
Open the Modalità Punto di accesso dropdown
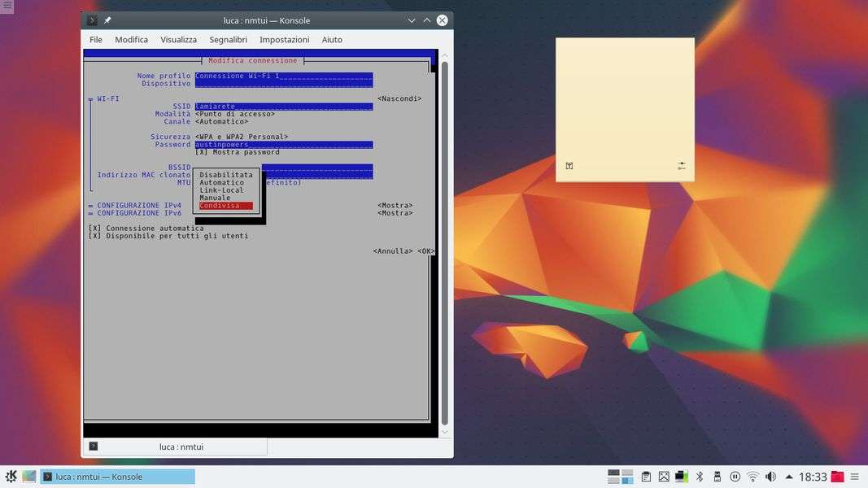(x=234, y=114)
